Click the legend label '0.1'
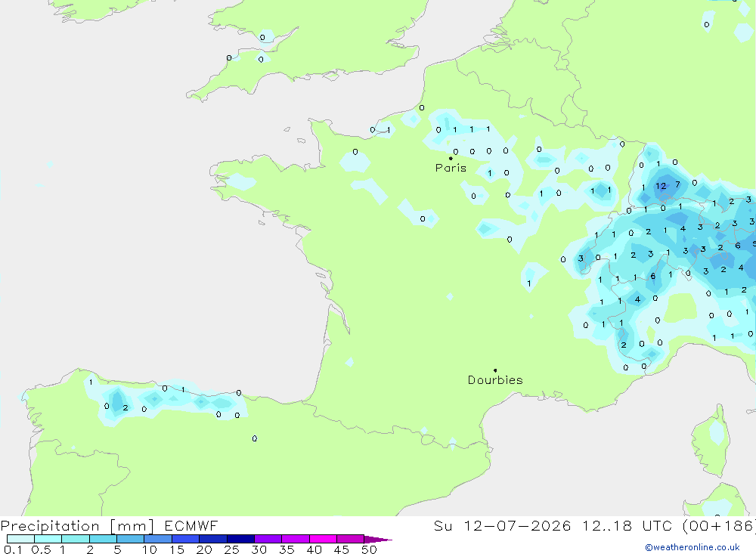Image resolution: width=756 pixels, height=554 pixels. (x=13, y=549)
